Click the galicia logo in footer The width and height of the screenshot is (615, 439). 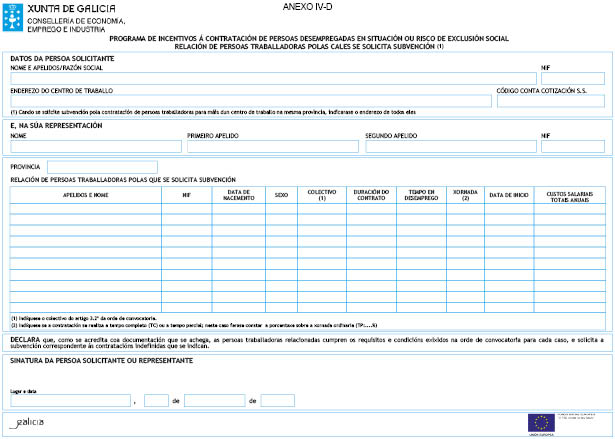pos(30,422)
